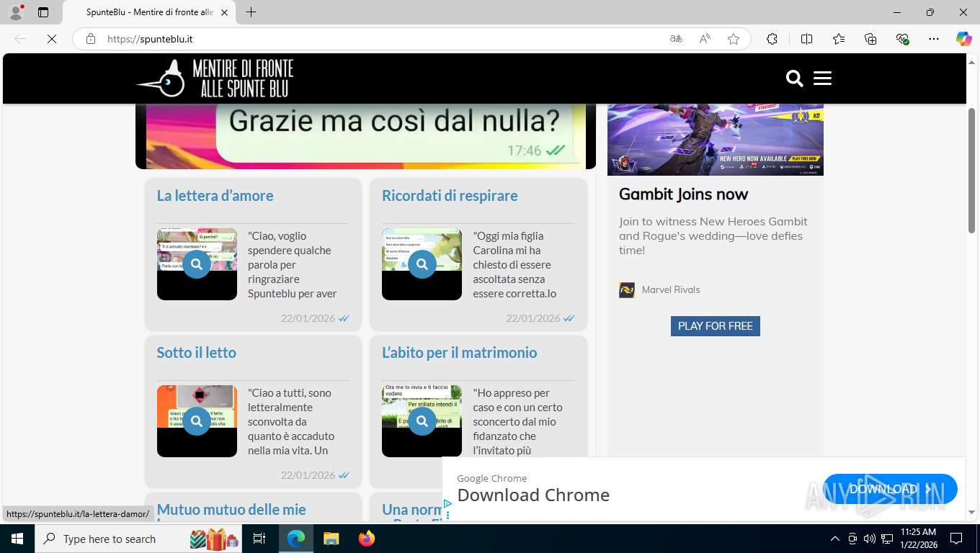Image resolution: width=980 pixels, height=553 pixels.
Task: Click the 22/01/2026 date on Sotto il letto
Action: [x=308, y=475]
